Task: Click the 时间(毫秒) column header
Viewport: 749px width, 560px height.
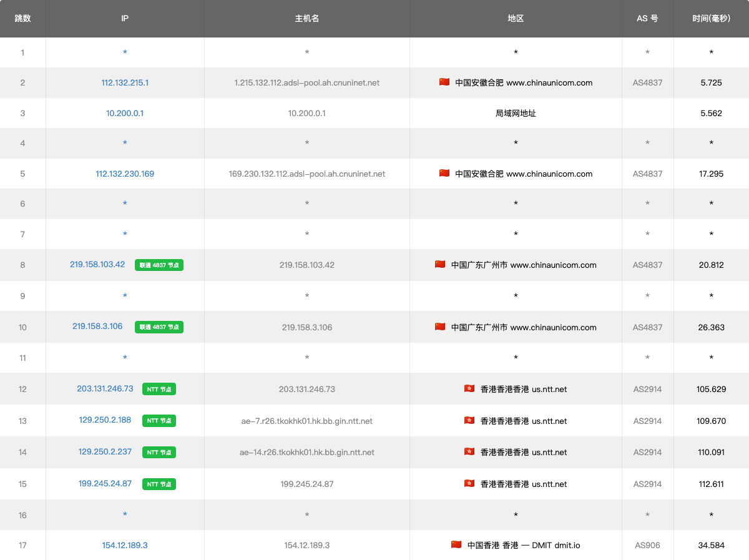Action: pyautogui.click(x=712, y=19)
